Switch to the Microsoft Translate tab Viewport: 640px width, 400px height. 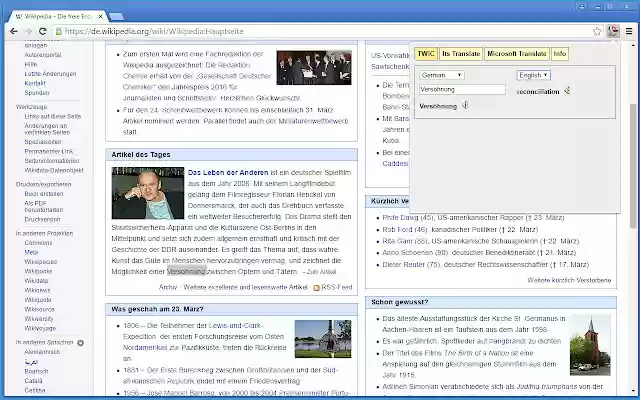517,54
